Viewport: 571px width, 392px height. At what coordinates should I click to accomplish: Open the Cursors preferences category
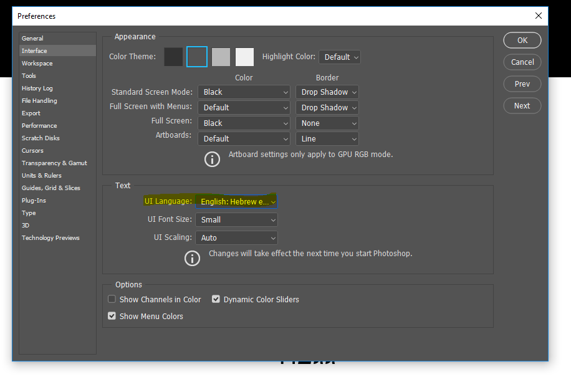(x=57, y=150)
